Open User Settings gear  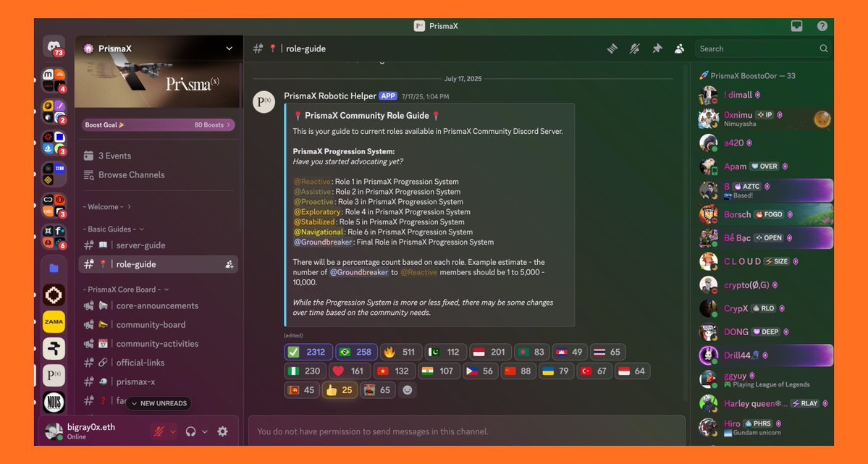(222, 431)
